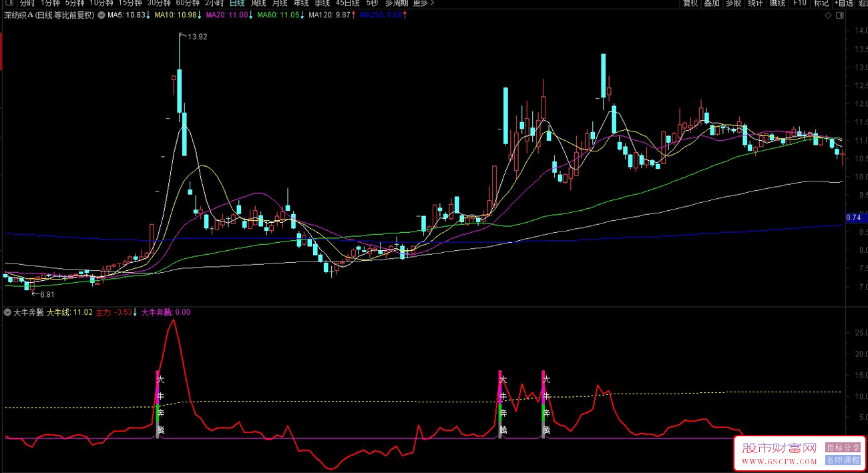Click the 复权 button
The width and height of the screenshot is (868, 473).
[x=690, y=3]
